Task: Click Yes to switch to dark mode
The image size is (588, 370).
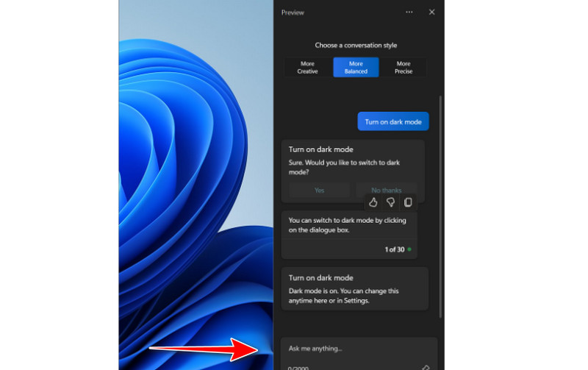Action: (319, 190)
